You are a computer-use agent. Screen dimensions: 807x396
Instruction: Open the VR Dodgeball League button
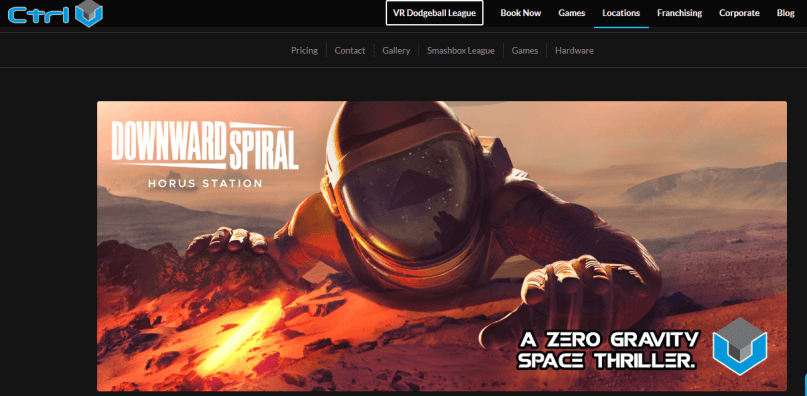coord(434,13)
